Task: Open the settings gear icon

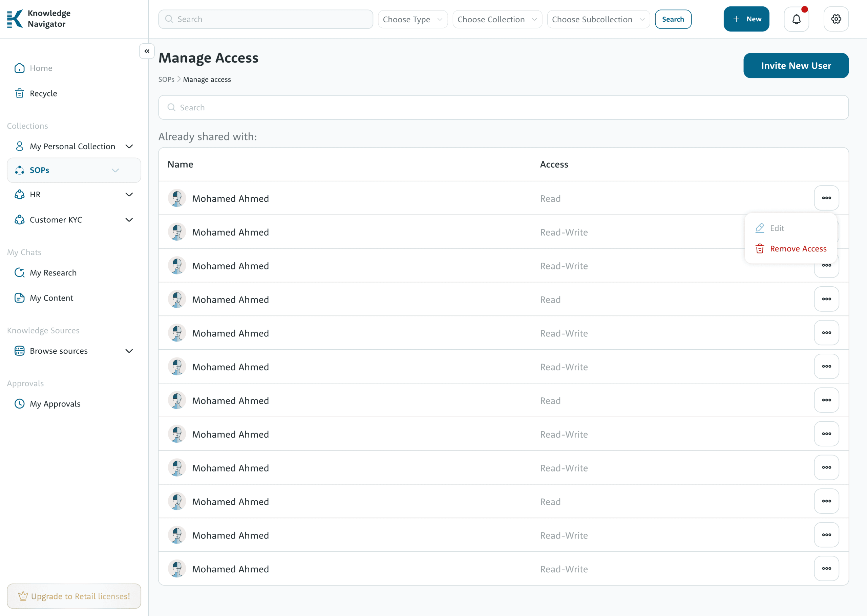Action: 836,19
